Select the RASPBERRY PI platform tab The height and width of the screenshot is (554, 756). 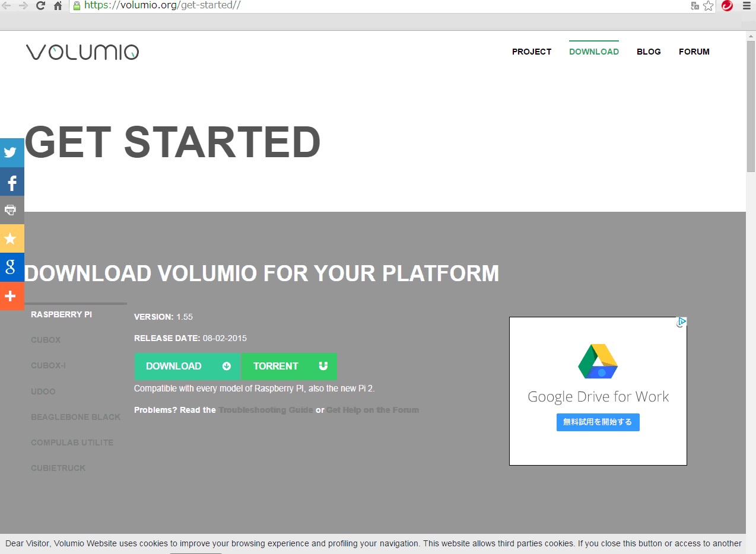click(x=62, y=314)
